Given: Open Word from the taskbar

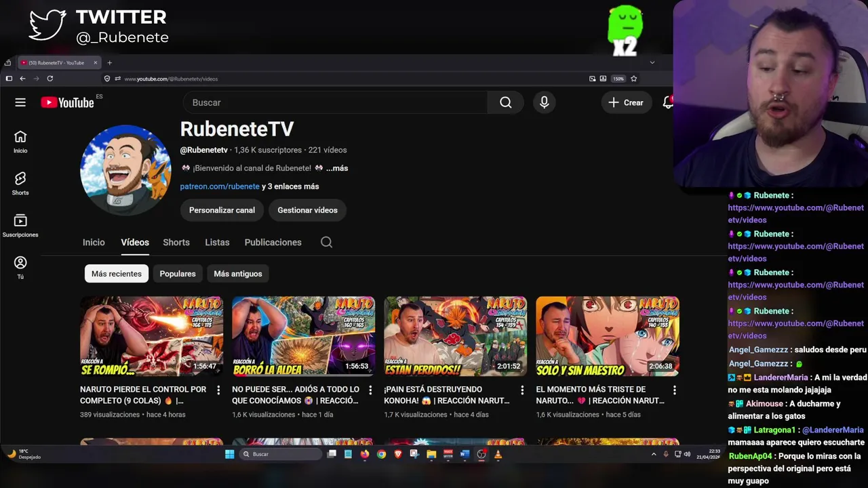Looking at the screenshot, I should click(x=465, y=454).
